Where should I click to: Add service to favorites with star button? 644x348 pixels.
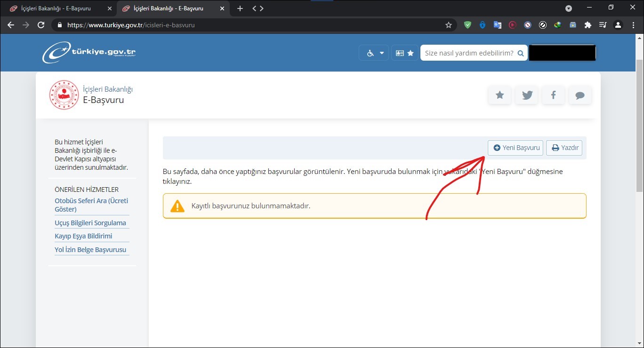tap(499, 95)
